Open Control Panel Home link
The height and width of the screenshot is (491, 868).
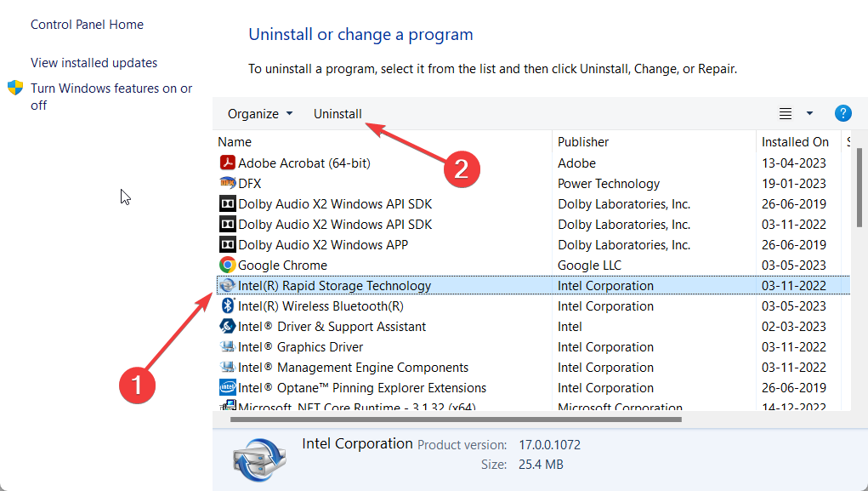pyautogui.click(x=87, y=25)
